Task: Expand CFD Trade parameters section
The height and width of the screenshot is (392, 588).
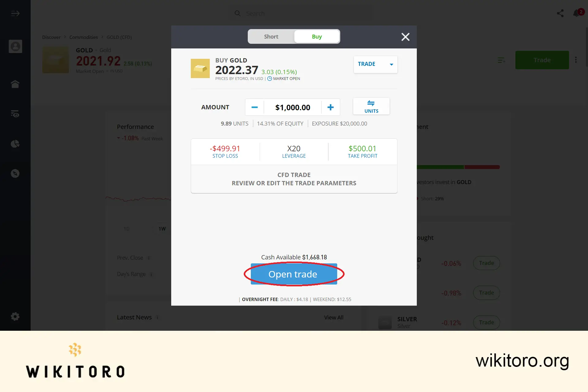Action: pyautogui.click(x=294, y=179)
